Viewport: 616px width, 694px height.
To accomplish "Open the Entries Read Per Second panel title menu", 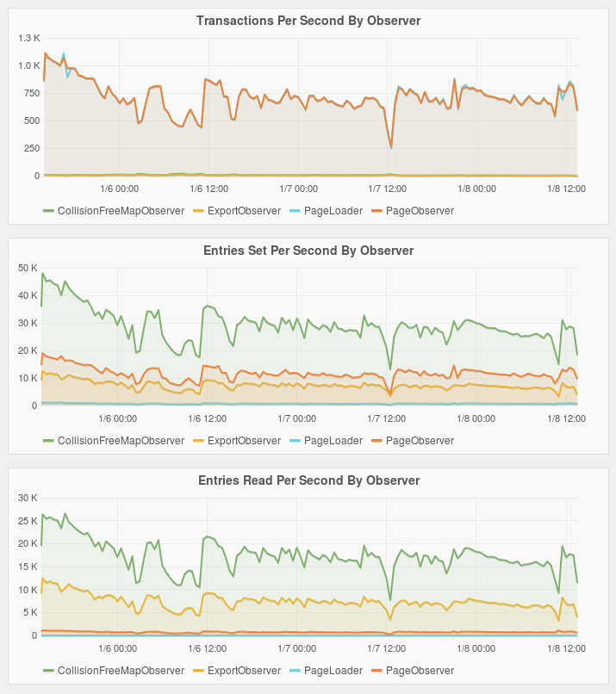I will point(308,480).
